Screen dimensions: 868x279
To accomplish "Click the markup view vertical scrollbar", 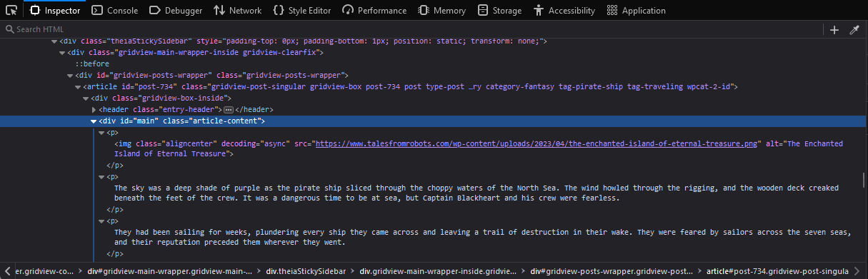I will click(x=864, y=179).
